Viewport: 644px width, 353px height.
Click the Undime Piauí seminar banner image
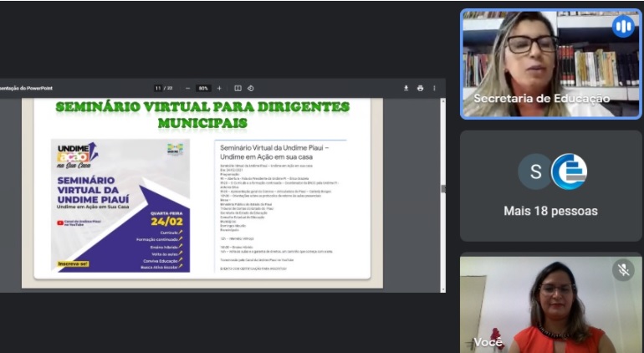pyautogui.click(x=120, y=206)
